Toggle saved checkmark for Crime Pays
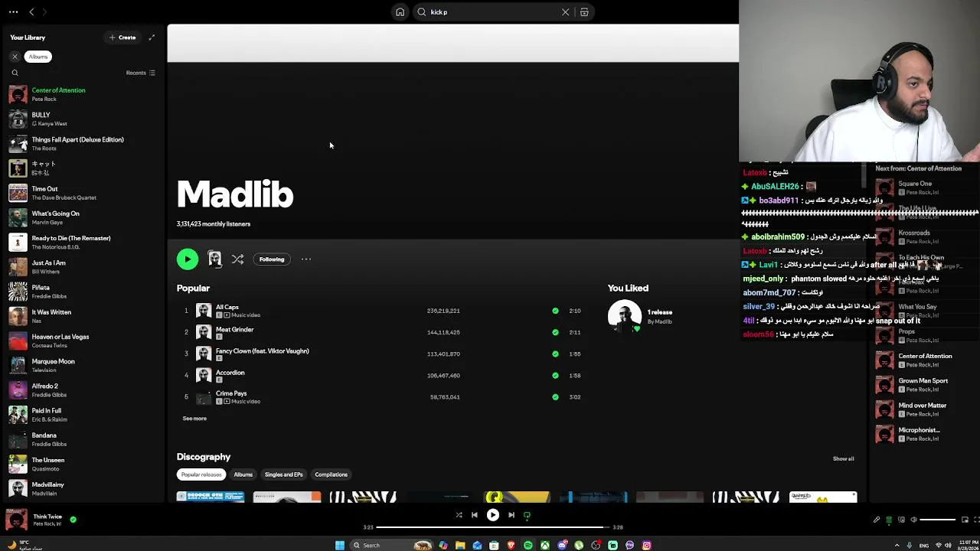 click(x=555, y=397)
